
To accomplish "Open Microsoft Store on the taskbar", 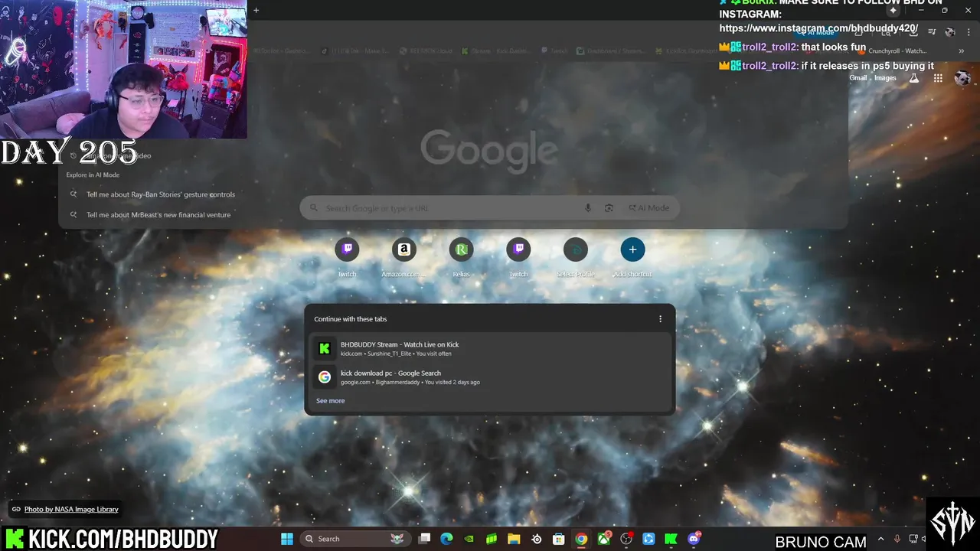I will [559, 539].
